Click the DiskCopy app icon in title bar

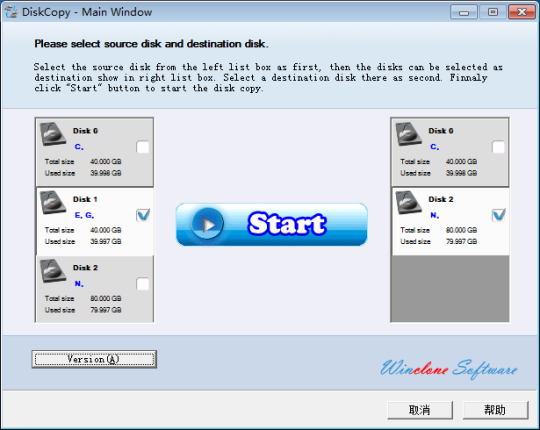(x=11, y=12)
